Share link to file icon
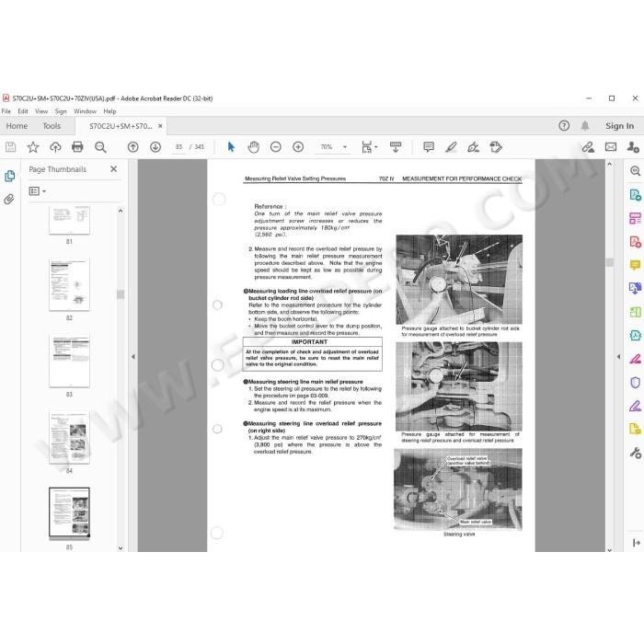The width and height of the screenshot is (644, 644). [588, 147]
